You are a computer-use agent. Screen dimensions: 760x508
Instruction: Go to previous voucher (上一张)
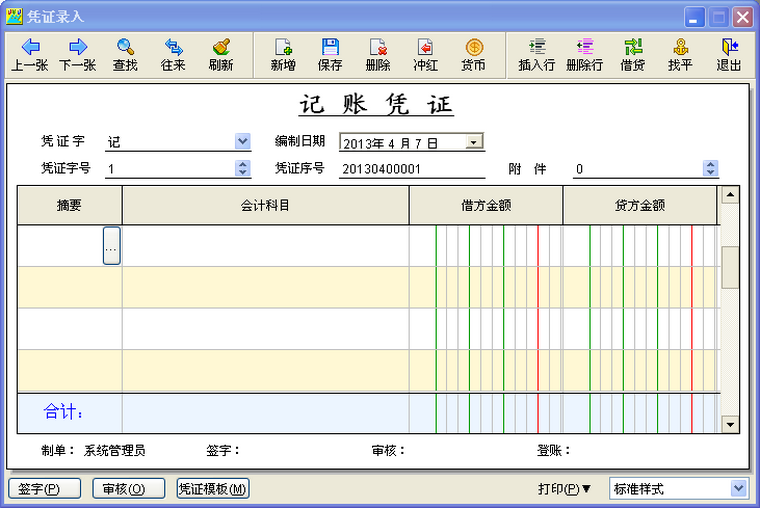[x=30, y=55]
